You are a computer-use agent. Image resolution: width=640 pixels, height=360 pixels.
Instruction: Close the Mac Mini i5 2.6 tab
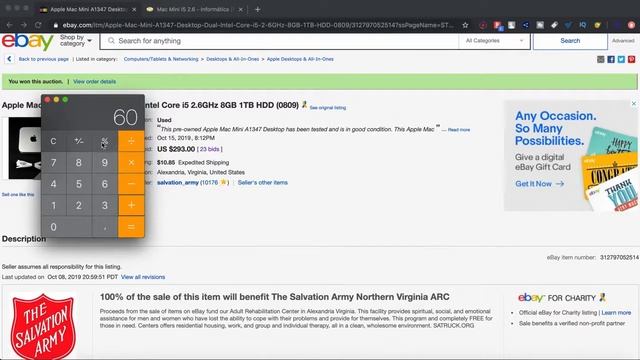pyautogui.click(x=241, y=9)
